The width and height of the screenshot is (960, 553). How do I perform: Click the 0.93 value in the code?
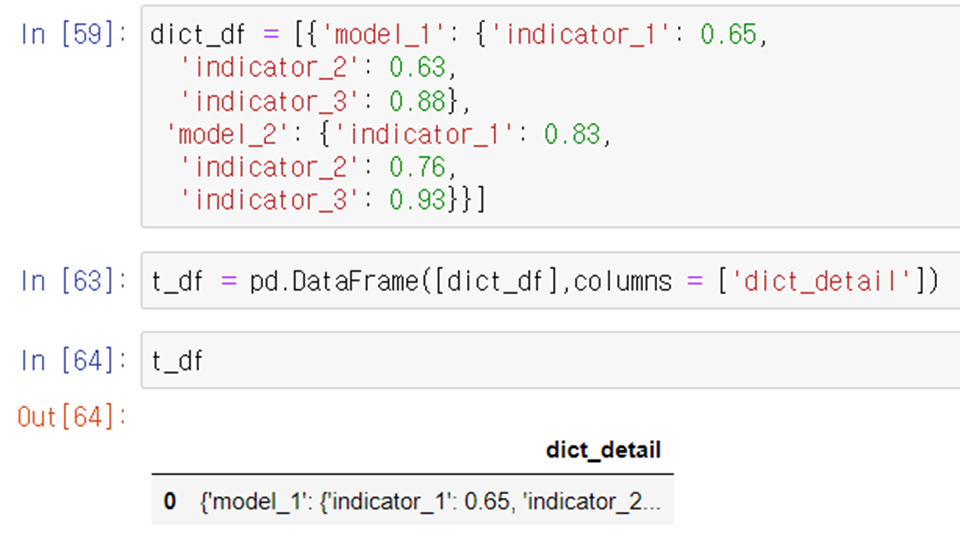[417, 200]
